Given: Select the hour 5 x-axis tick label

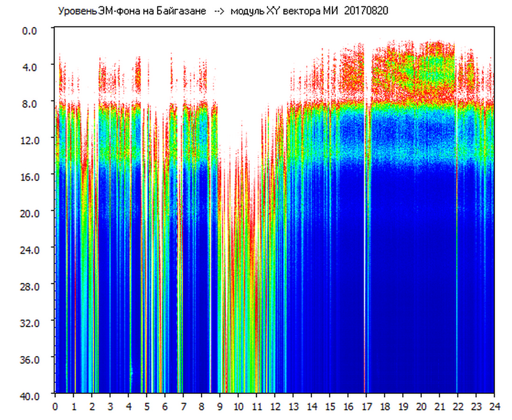Looking at the screenshot, I should pyautogui.click(x=147, y=406).
